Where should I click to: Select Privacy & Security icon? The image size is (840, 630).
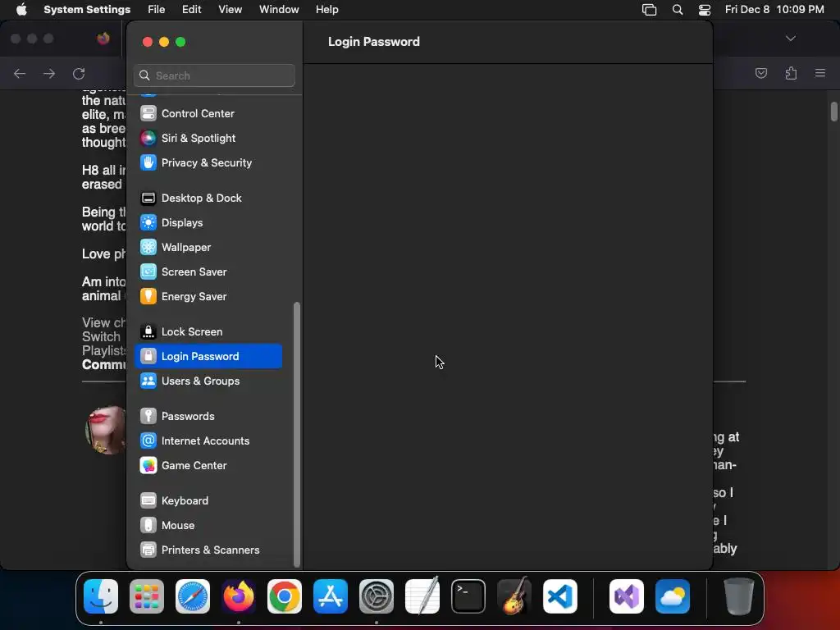point(148,163)
